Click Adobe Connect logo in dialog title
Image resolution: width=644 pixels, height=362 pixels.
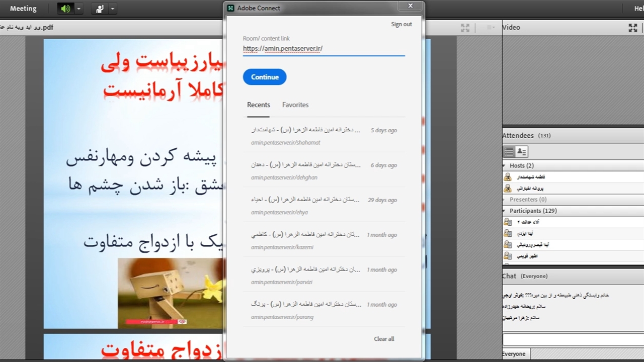[x=231, y=8]
